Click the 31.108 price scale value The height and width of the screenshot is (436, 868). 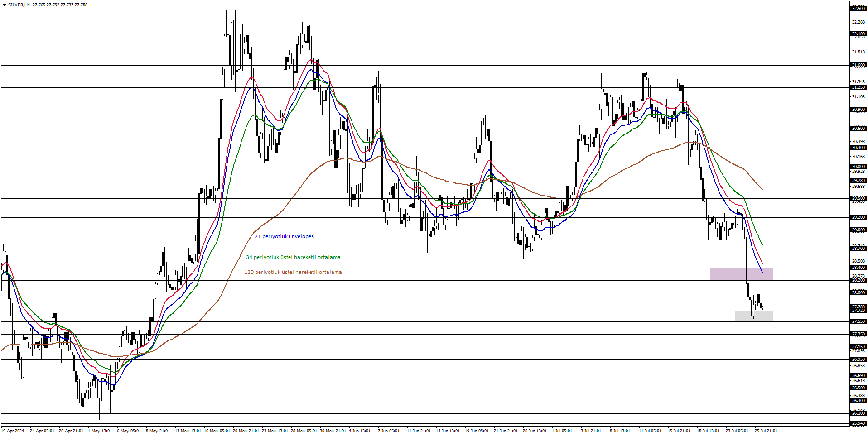tap(858, 97)
